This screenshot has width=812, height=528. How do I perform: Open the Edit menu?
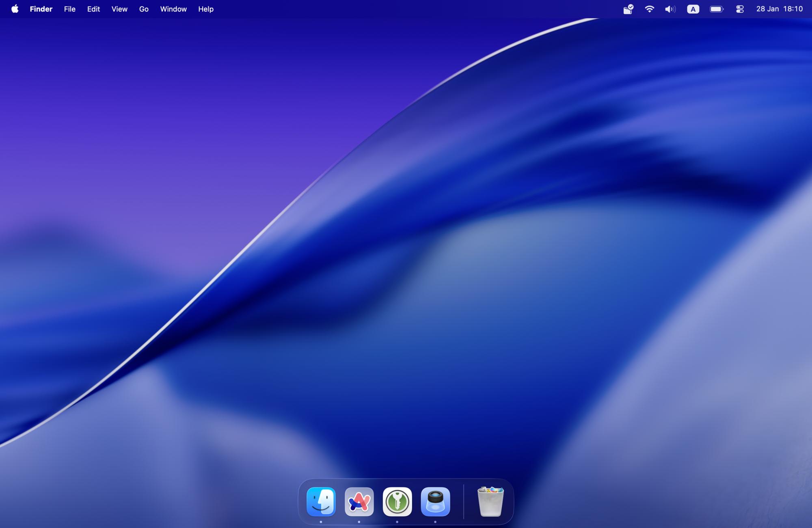point(93,9)
